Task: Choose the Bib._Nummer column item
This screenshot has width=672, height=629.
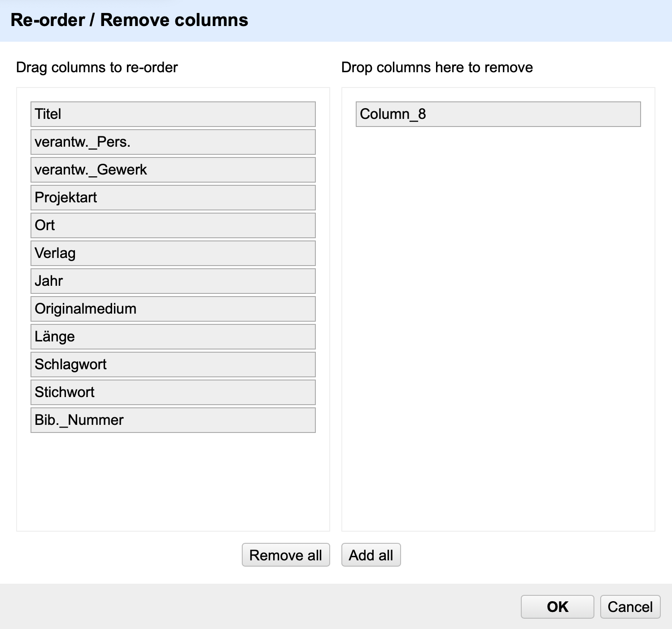Action: click(x=173, y=420)
